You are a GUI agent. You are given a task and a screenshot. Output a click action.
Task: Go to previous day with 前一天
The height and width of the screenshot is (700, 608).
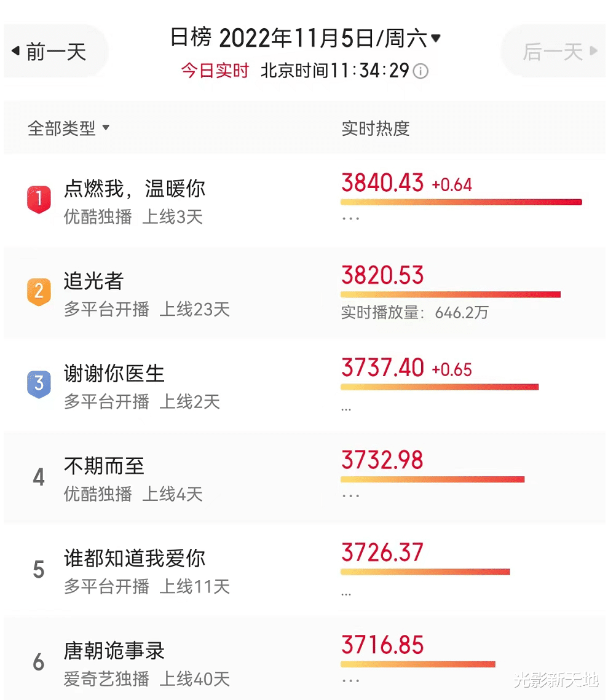pyautogui.click(x=50, y=52)
